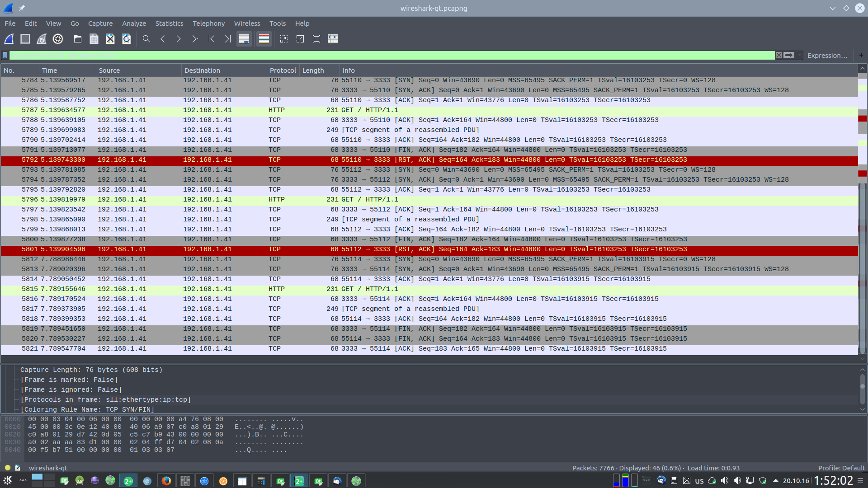
Task: Select packet 5787 HTTP GET row
Action: coord(429,110)
